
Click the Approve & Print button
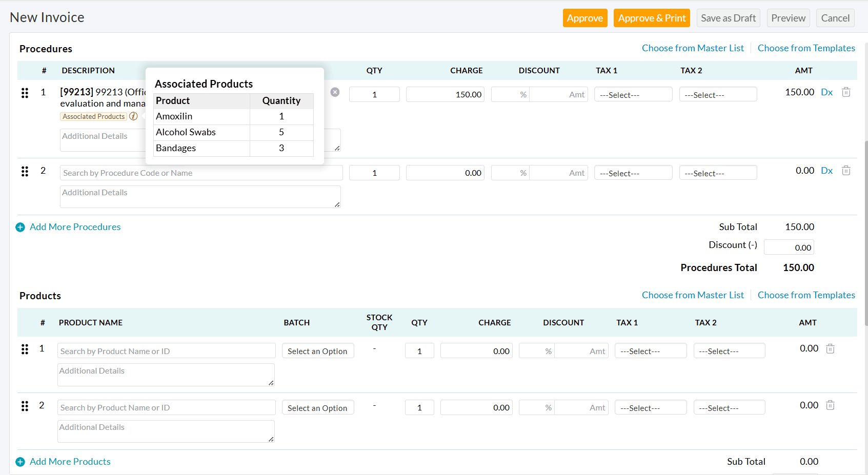tap(652, 17)
